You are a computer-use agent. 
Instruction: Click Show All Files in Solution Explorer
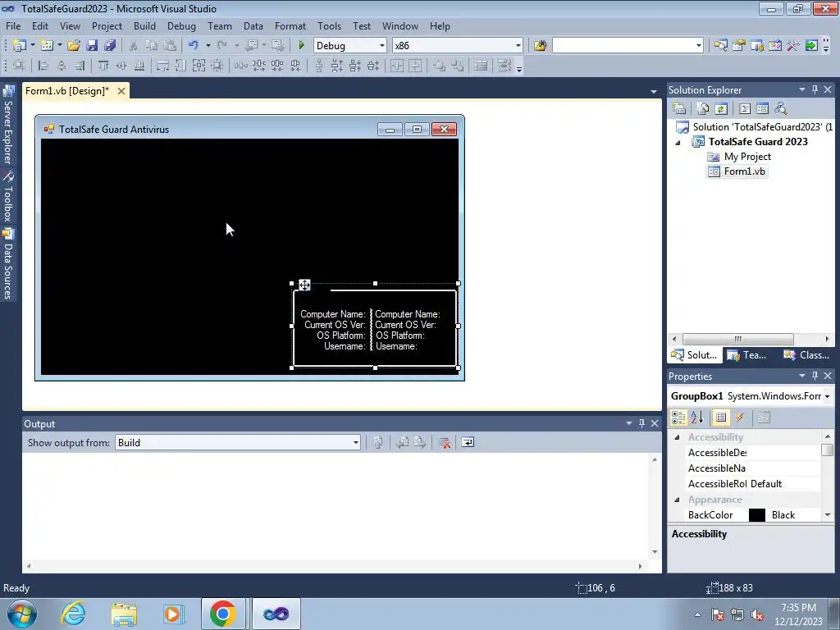[x=703, y=109]
